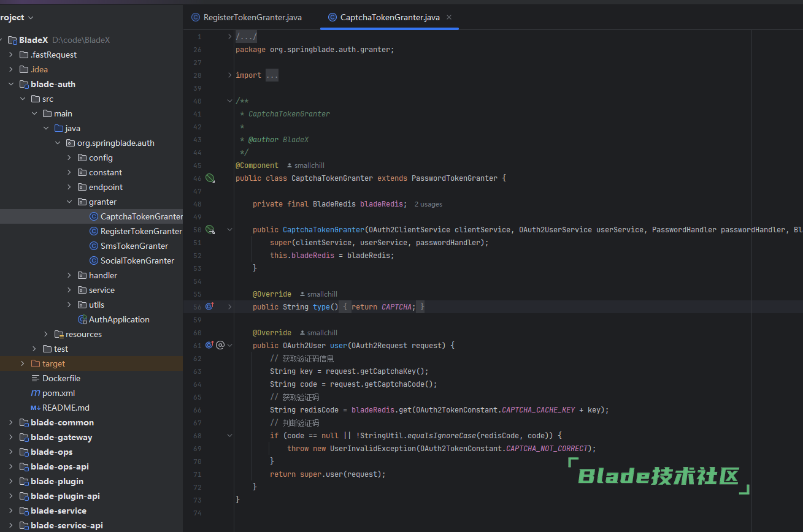Expand the constant package

coord(69,172)
